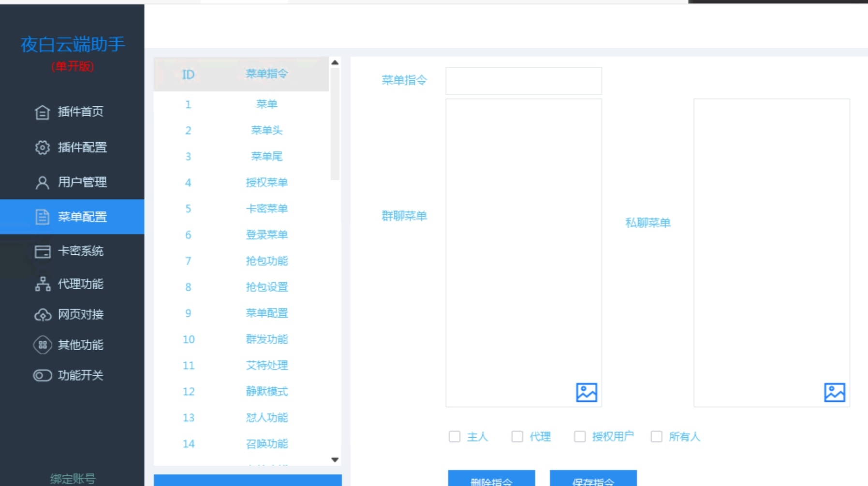Click the scrollbar up arrow
This screenshot has height=486, width=868.
[x=334, y=62]
